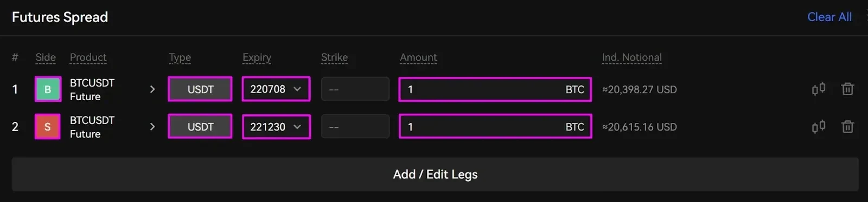Toggle leg 1 Buy side button

(48, 89)
